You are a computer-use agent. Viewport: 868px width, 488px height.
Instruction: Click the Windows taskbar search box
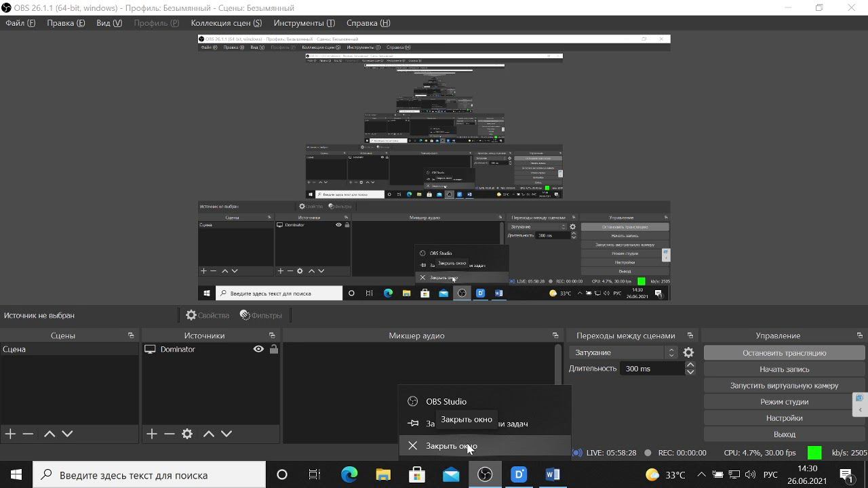click(x=149, y=475)
